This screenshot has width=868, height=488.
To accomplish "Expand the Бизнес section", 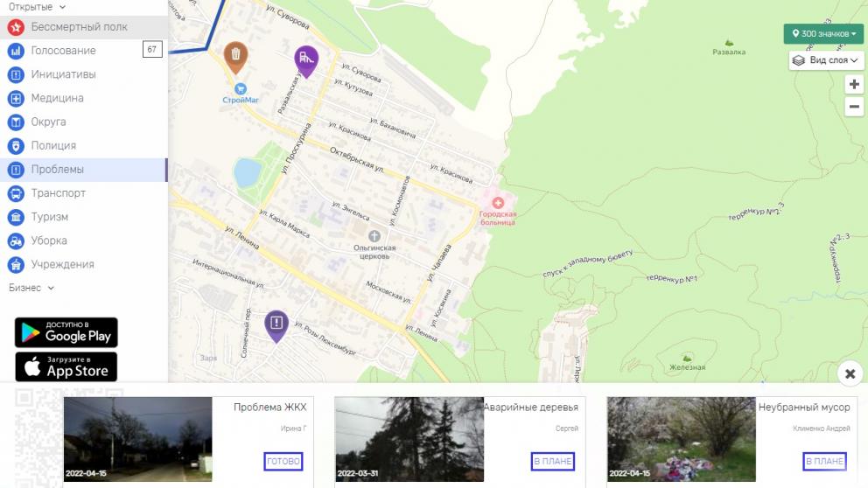I will tap(31, 288).
